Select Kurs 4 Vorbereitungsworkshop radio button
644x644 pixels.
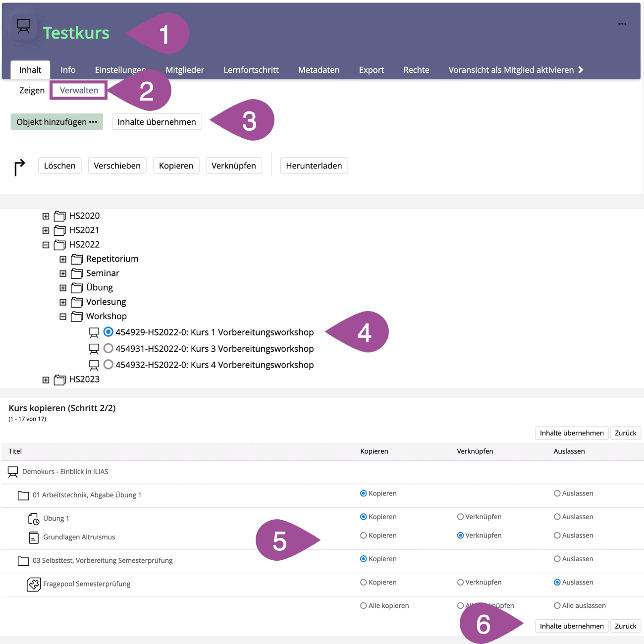click(108, 365)
